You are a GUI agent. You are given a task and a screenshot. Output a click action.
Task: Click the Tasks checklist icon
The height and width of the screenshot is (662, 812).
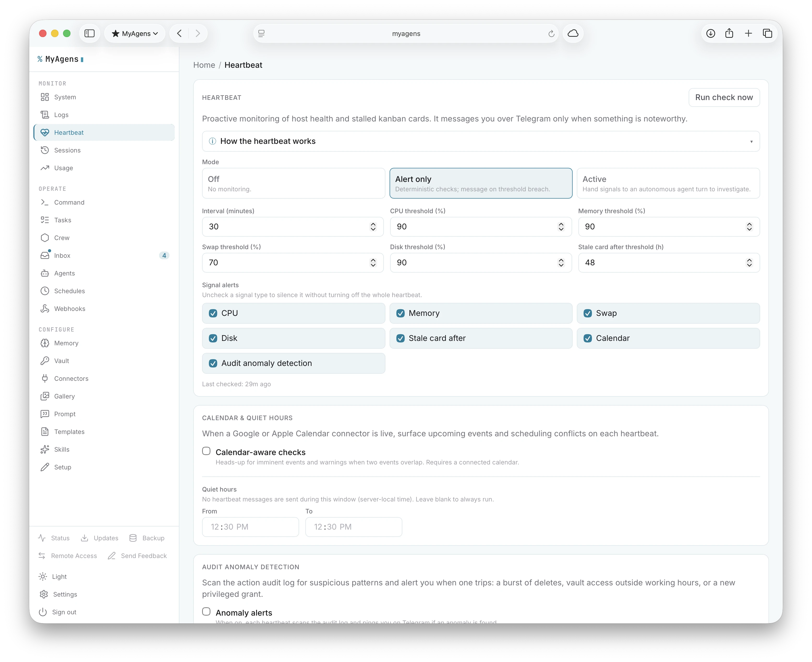tap(45, 220)
